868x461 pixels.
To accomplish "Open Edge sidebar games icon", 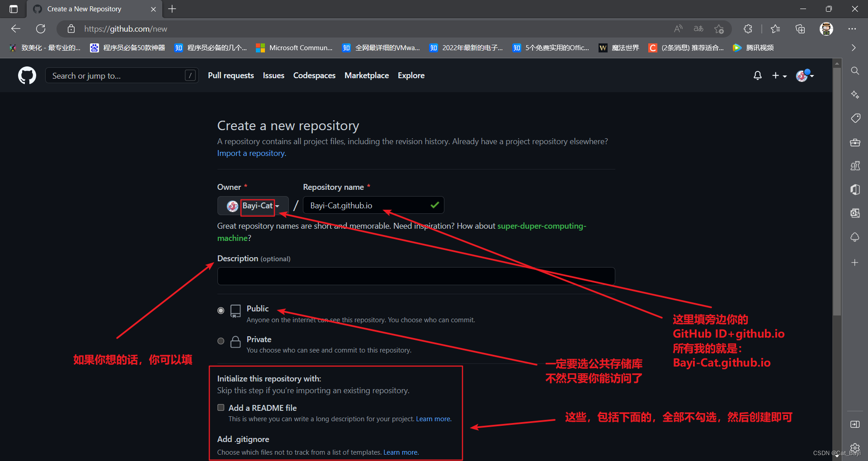I will (855, 166).
